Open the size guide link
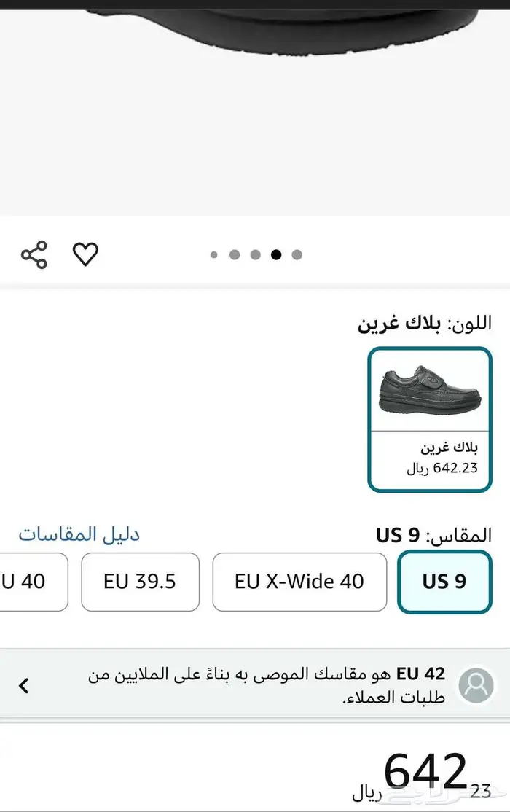Image resolution: width=510 pixels, height=812 pixels. (79, 534)
